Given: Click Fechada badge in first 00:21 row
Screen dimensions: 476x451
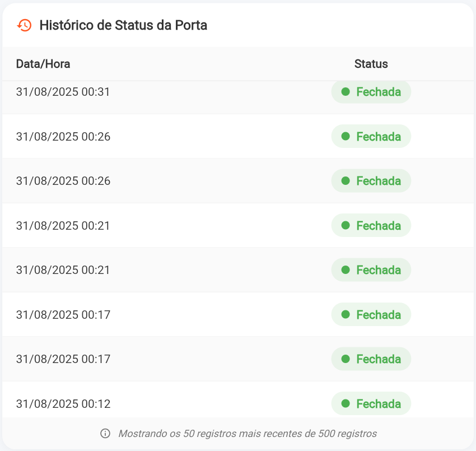Looking at the screenshot, I should click(x=371, y=225).
